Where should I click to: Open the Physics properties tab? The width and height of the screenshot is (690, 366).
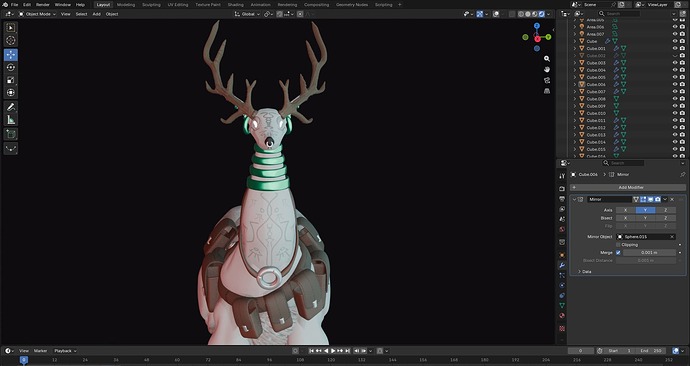(562, 285)
